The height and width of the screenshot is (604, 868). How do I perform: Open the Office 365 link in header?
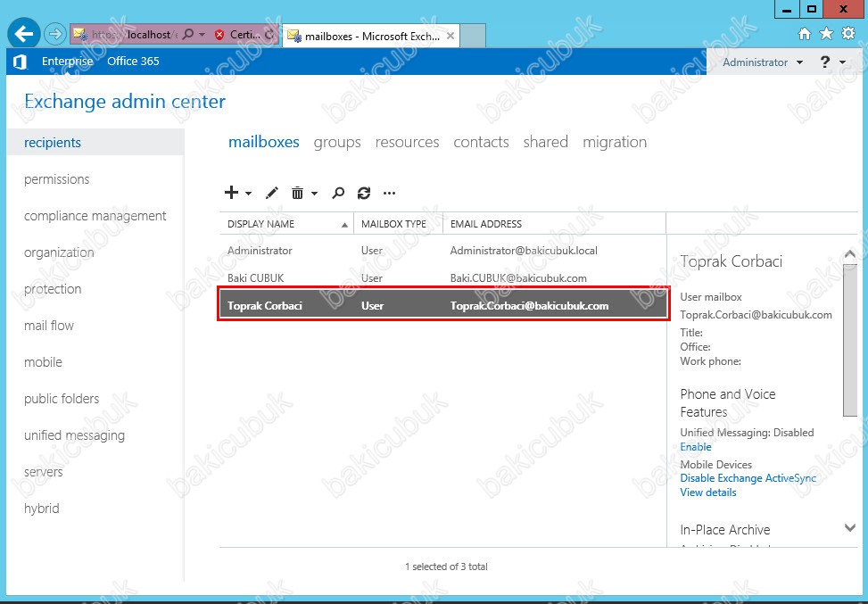[x=133, y=61]
